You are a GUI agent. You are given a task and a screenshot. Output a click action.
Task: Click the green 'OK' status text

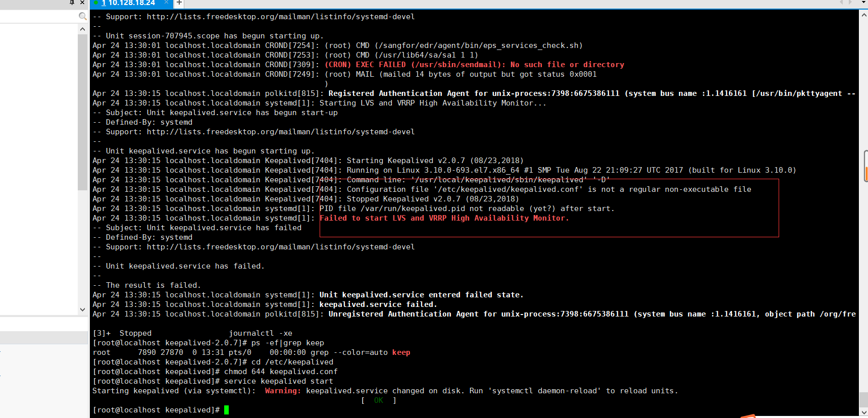[379, 400]
